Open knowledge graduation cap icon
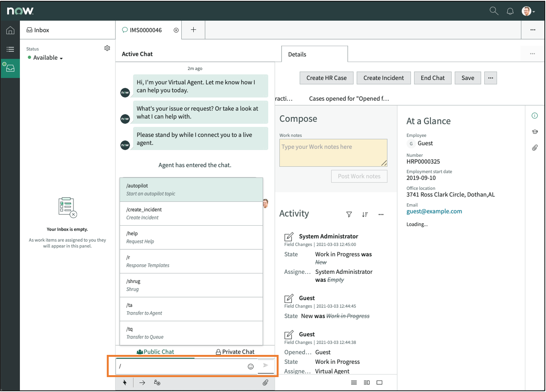 point(535,132)
